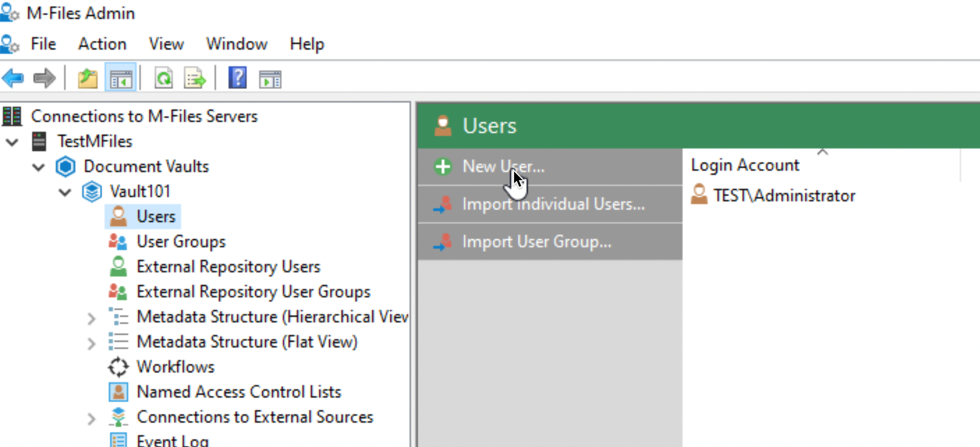Toggle the Show/Hide Action Pane icon
This screenshot has width=980, height=447.
tap(270, 79)
